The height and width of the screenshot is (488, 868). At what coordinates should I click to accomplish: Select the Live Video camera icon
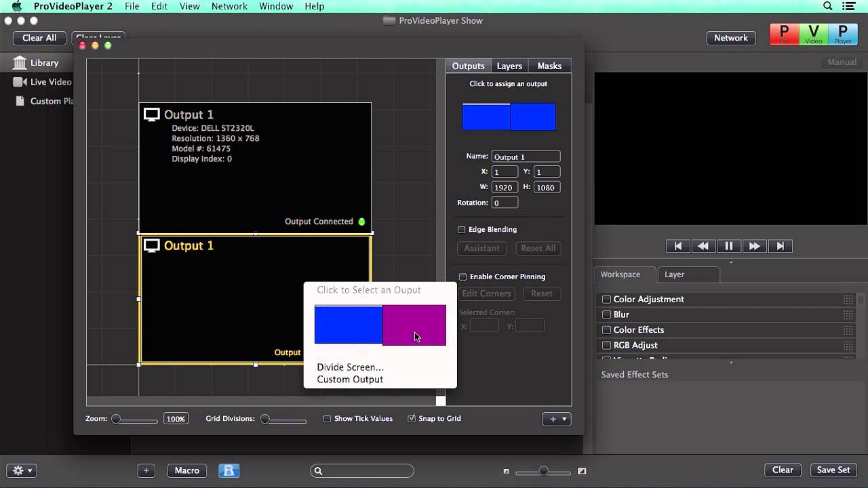(20, 82)
